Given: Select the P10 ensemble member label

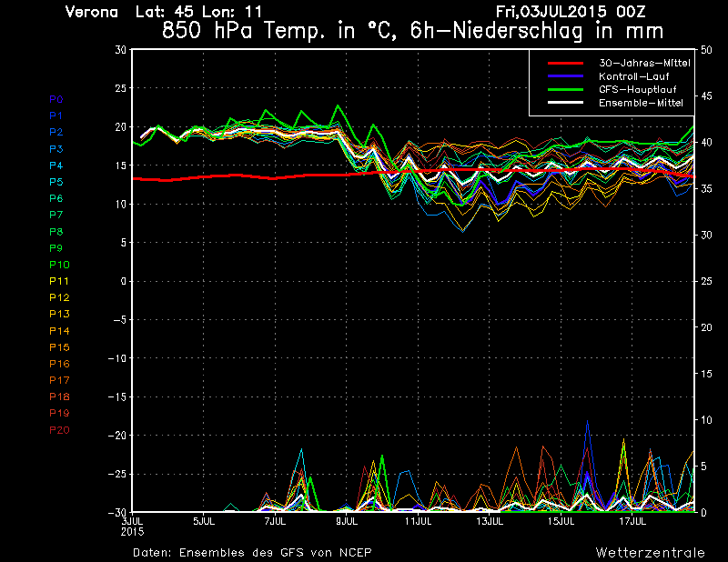Looking at the screenshot, I should [59, 265].
